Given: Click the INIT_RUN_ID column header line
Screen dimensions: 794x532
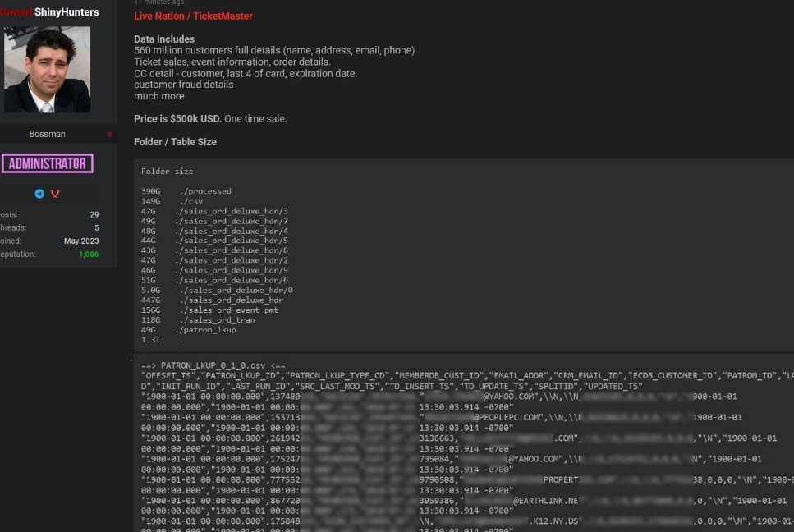Looking at the screenshot, I should [x=392, y=386].
